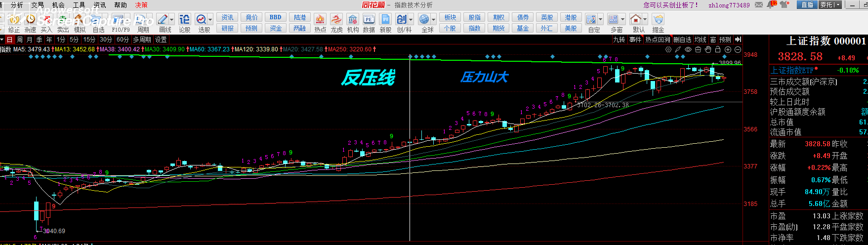
Task: Click the 资讯 toolbar button
Action: pos(227,17)
